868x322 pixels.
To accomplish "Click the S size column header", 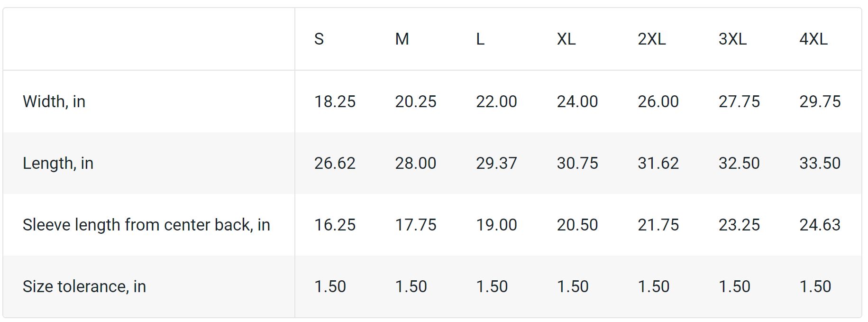I will (319, 39).
